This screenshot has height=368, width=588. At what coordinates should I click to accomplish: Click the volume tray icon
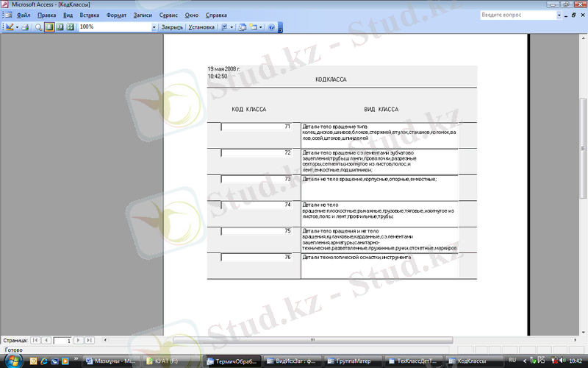(x=562, y=361)
